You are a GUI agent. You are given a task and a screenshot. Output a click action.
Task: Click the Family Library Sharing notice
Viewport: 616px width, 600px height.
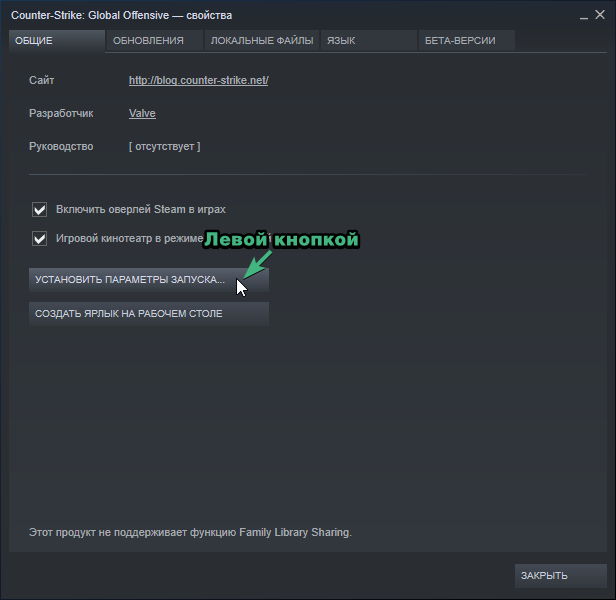coord(190,533)
